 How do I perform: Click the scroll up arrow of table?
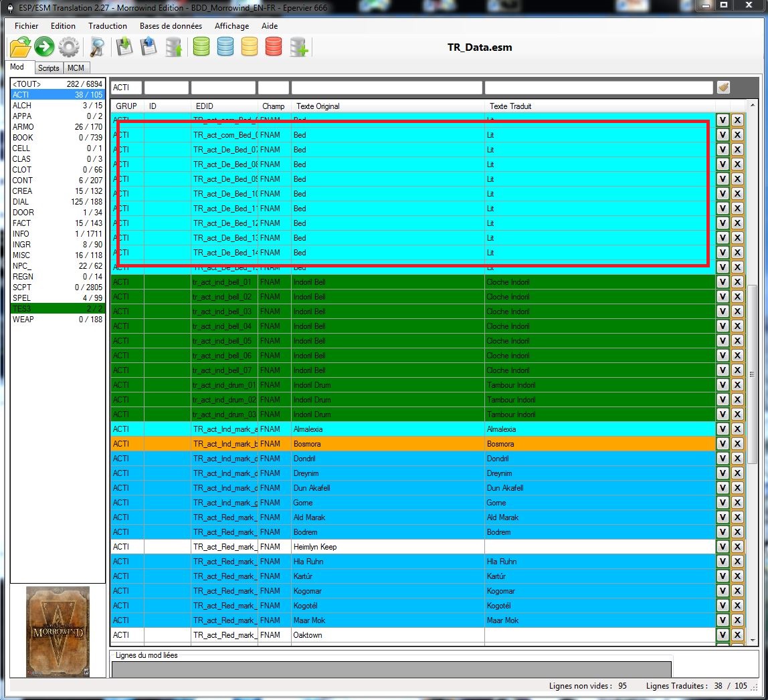point(752,106)
